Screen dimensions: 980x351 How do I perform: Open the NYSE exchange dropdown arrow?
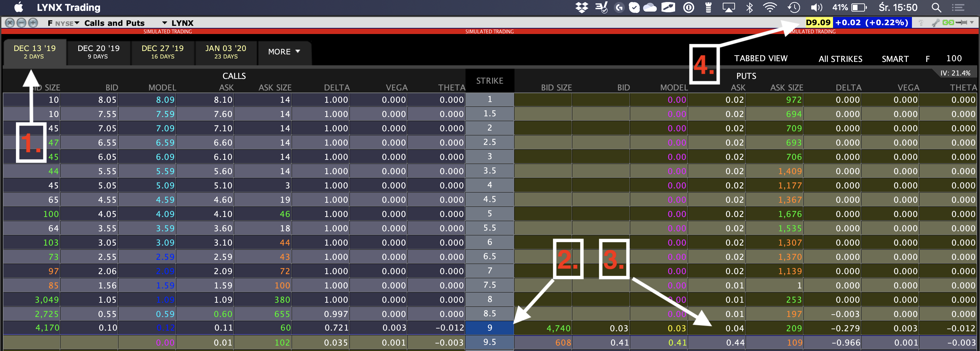pyautogui.click(x=77, y=23)
